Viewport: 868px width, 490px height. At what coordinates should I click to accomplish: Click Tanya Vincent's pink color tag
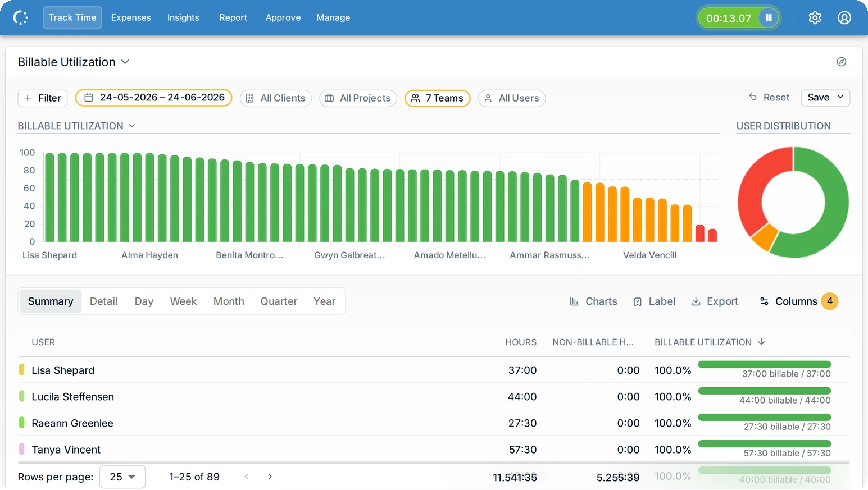[x=22, y=448]
